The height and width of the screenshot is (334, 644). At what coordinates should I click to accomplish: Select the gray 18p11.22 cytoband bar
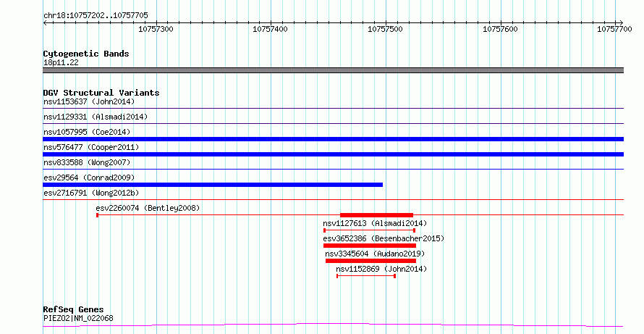[333, 70]
